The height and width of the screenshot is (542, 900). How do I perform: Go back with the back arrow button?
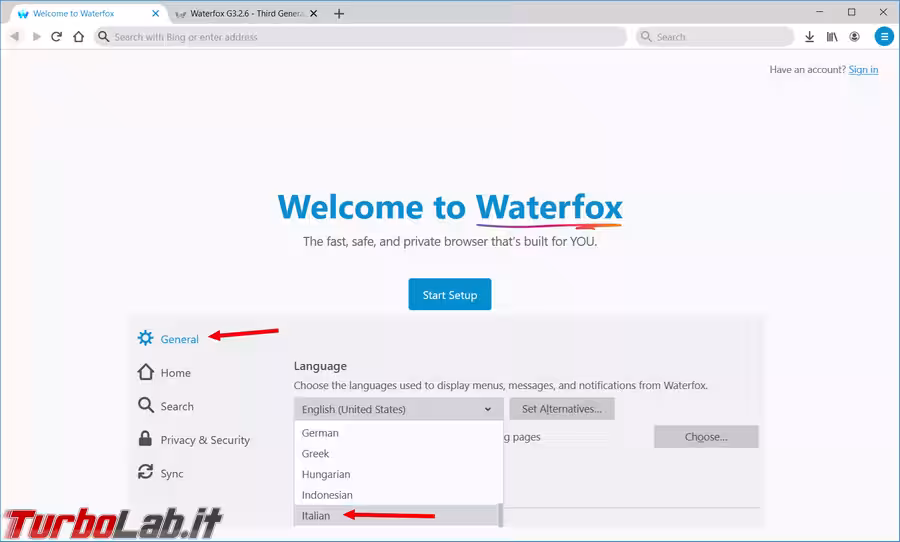pyautogui.click(x=15, y=37)
